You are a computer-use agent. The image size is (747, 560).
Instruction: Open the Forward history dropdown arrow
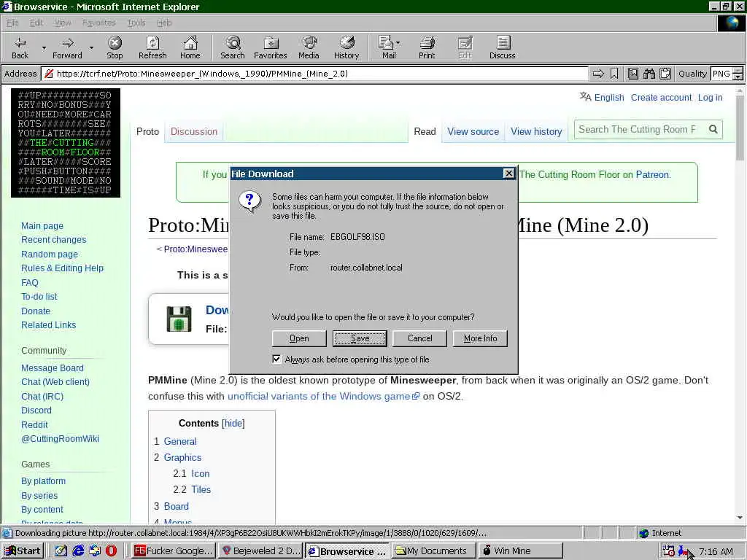(x=91, y=48)
